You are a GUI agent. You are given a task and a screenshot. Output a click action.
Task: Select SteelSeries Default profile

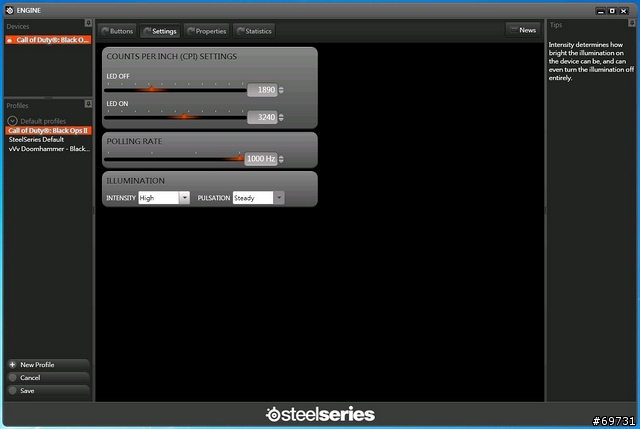tap(36, 140)
